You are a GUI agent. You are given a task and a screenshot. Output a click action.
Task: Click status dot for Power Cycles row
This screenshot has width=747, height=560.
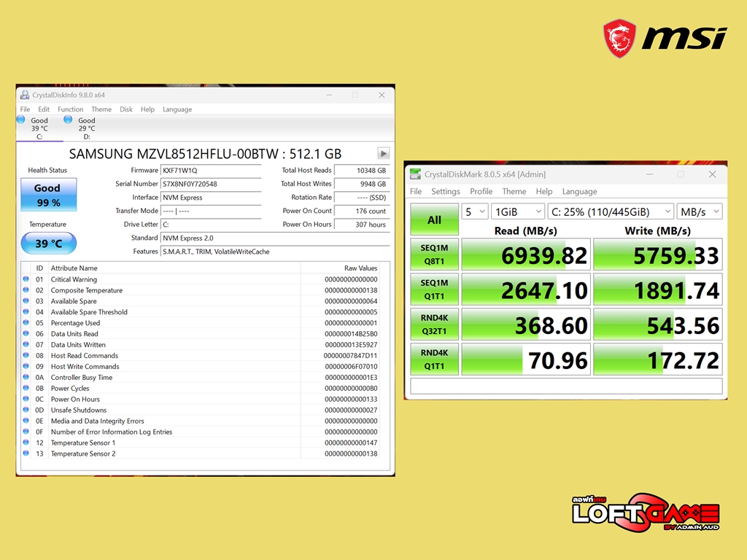[26, 388]
